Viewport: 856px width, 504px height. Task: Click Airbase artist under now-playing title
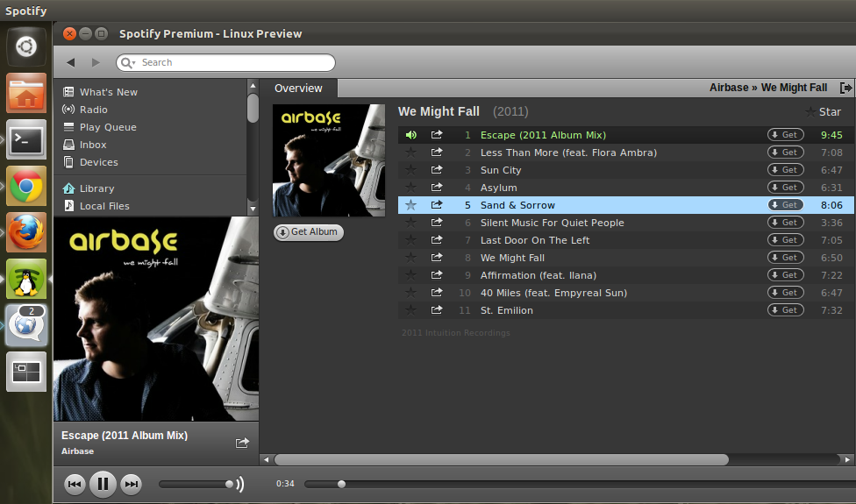tap(77, 451)
